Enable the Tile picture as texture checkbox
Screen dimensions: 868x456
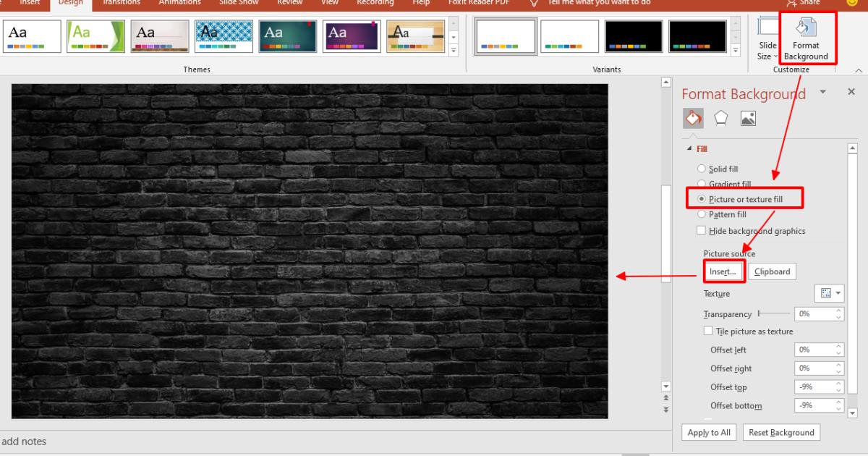[707, 331]
